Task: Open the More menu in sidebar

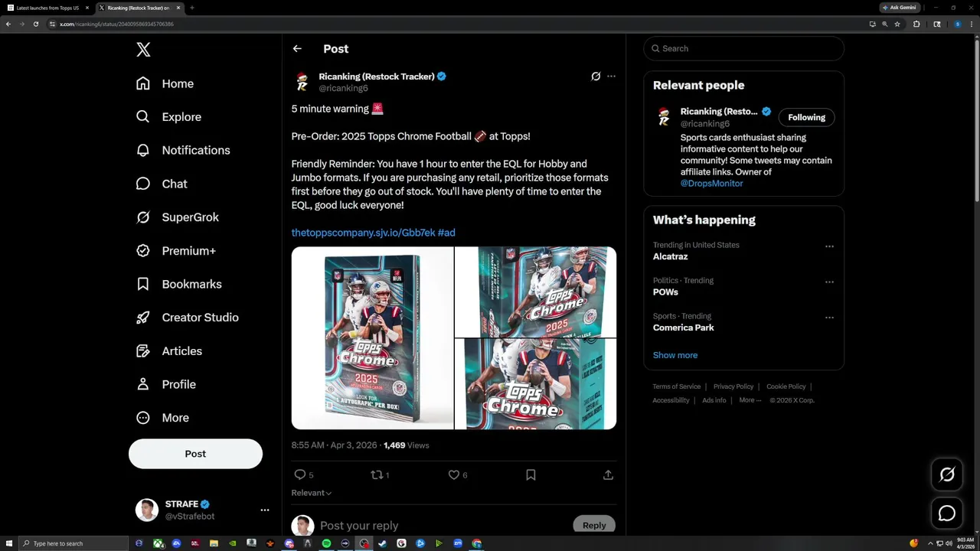Action: click(162, 418)
